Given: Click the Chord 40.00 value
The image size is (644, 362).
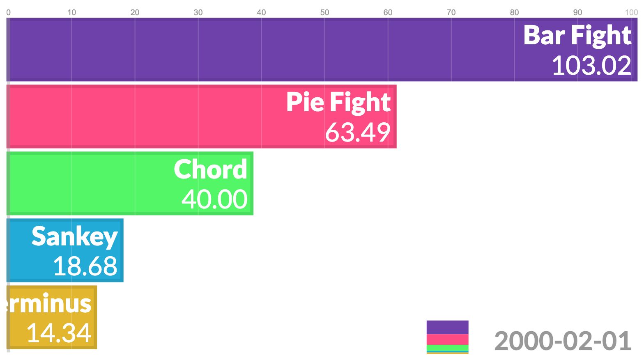Looking at the screenshot, I should (x=214, y=199).
